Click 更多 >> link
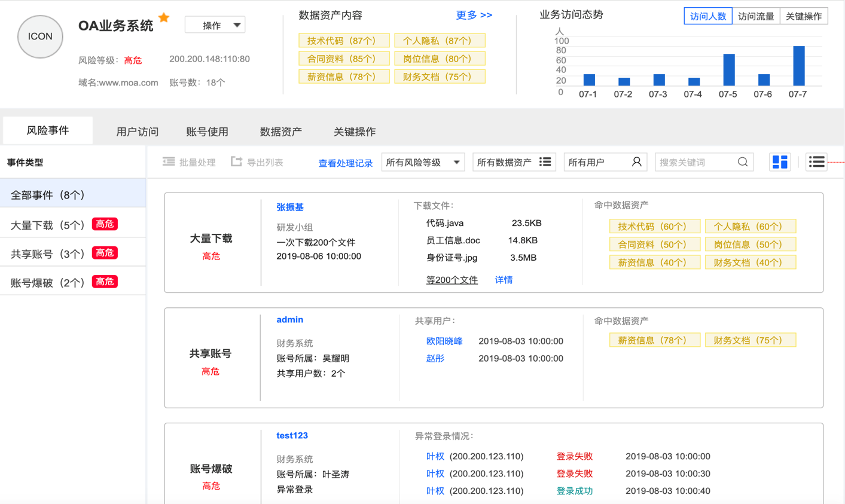This screenshot has height=504, width=845. point(474,15)
